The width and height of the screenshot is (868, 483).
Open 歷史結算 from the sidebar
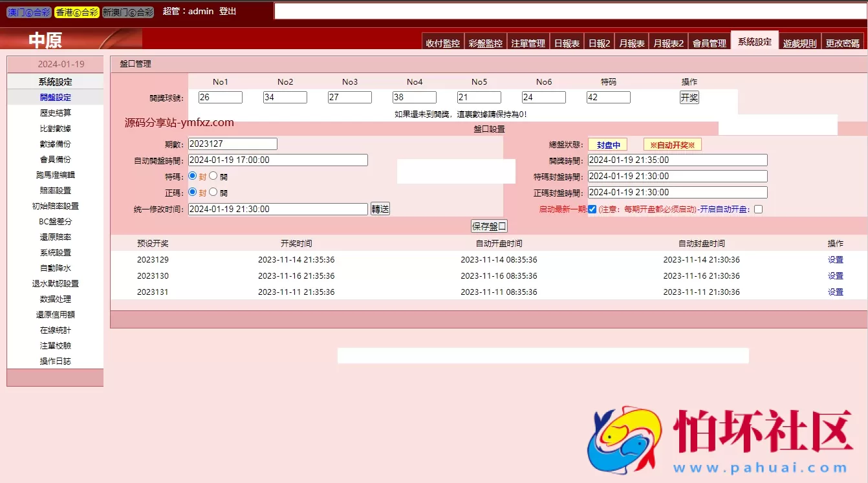click(x=55, y=112)
